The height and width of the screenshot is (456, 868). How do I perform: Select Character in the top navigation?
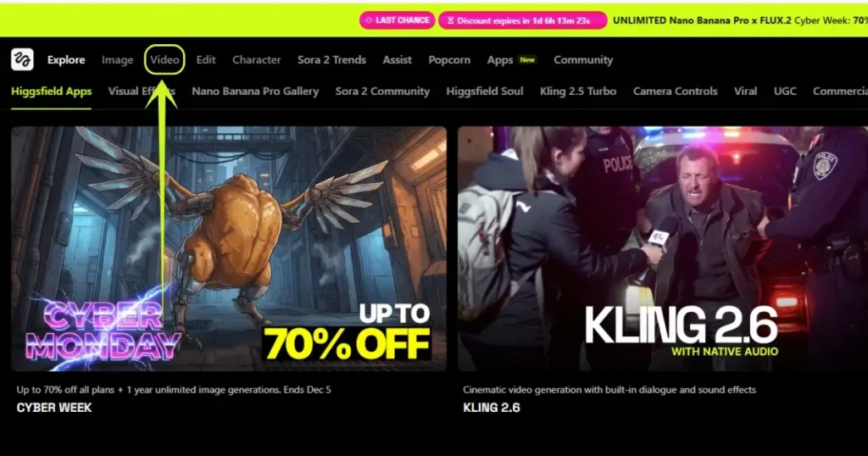pyautogui.click(x=256, y=60)
